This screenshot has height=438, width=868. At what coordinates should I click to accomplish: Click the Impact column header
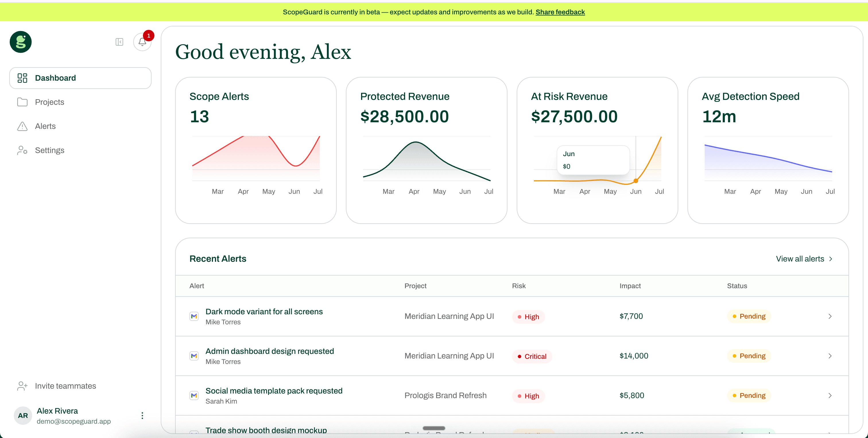pyautogui.click(x=630, y=286)
